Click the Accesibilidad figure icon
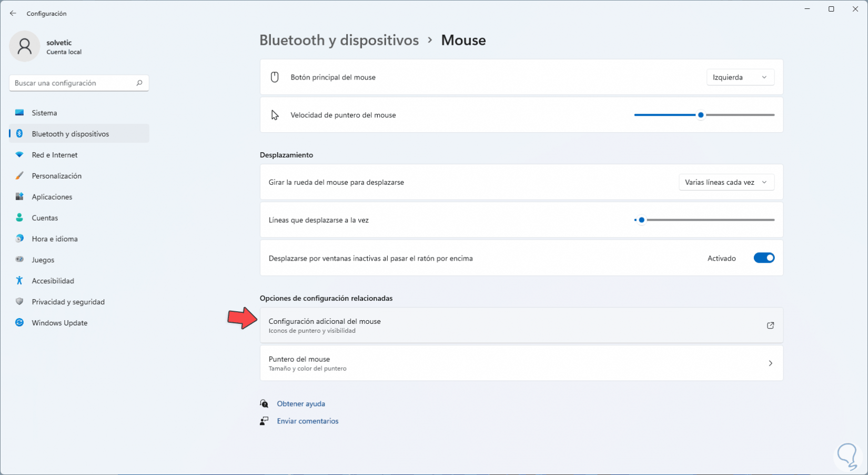 [19, 281]
